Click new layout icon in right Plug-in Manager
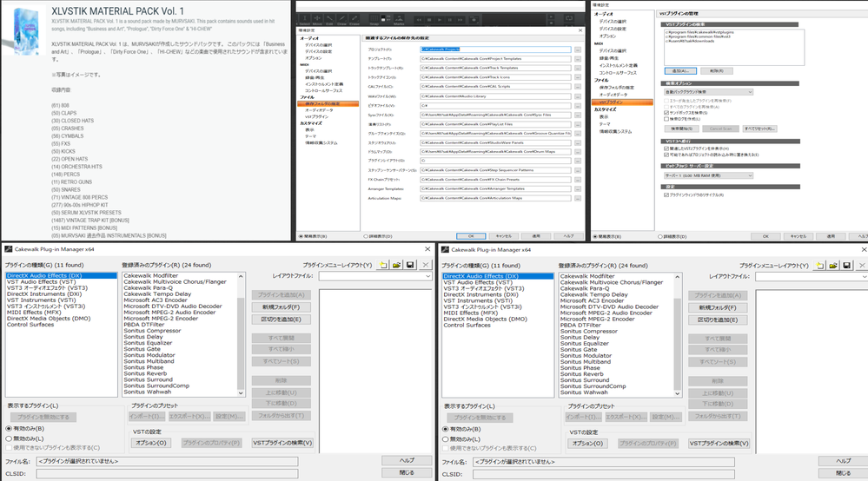The width and height of the screenshot is (868, 481). click(x=818, y=264)
